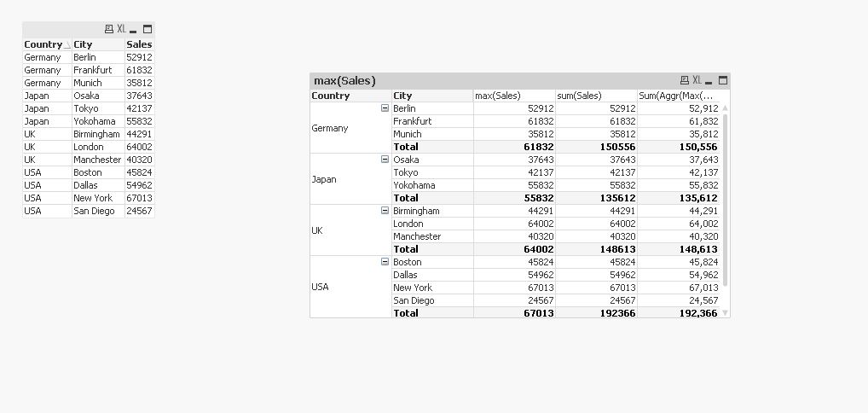Print the small Country/City/Sales table
868x413 pixels.
[x=108, y=29]
